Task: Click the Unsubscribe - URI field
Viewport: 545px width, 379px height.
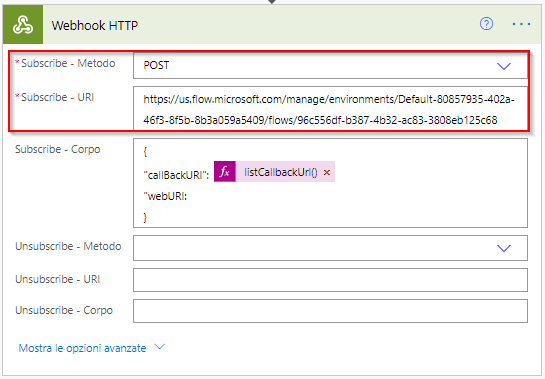Action: click(330, 280)
